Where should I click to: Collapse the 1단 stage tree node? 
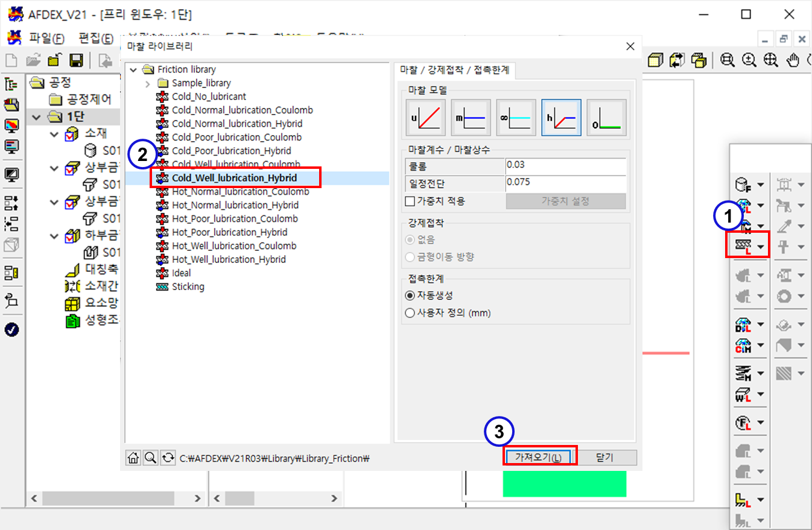37,117
